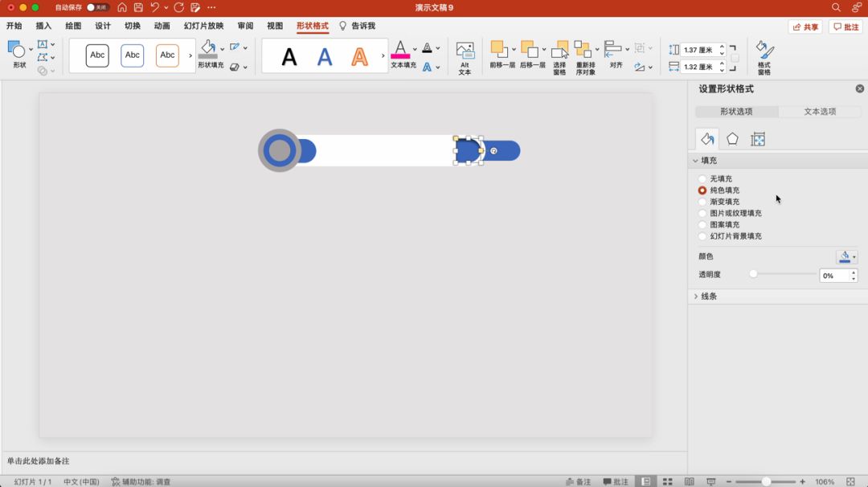Click the shape width input field
This screenshot has height=487, width=868.
[x=698, y=67]
